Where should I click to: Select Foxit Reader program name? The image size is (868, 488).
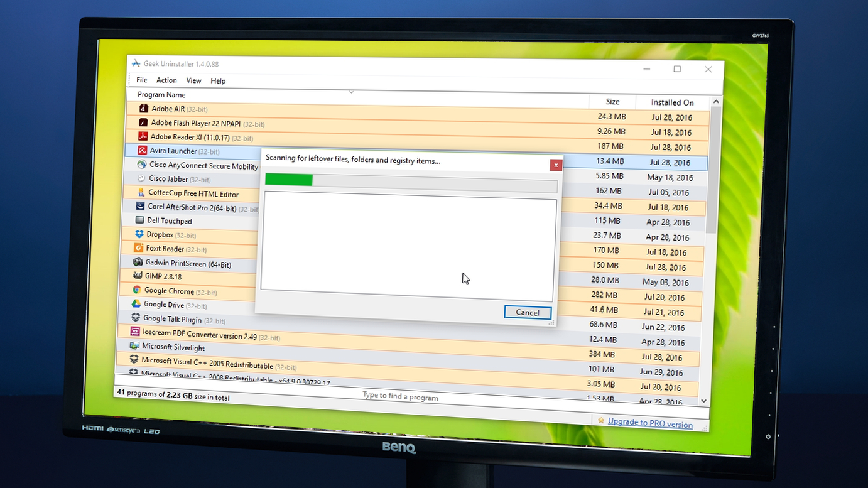165,249
